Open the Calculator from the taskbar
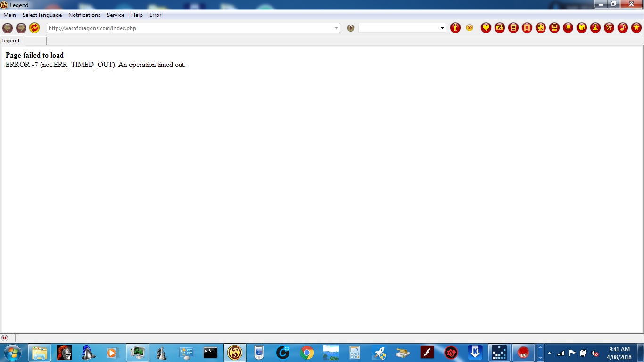This screenshot has width=644, height=362. point(355,353)
